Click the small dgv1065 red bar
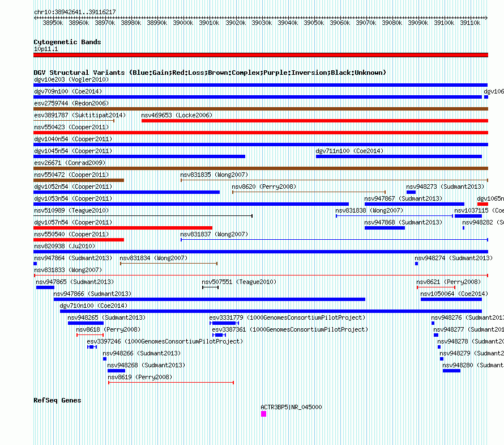This screenshot has width=504, height=445. click(x=483, y=204)
